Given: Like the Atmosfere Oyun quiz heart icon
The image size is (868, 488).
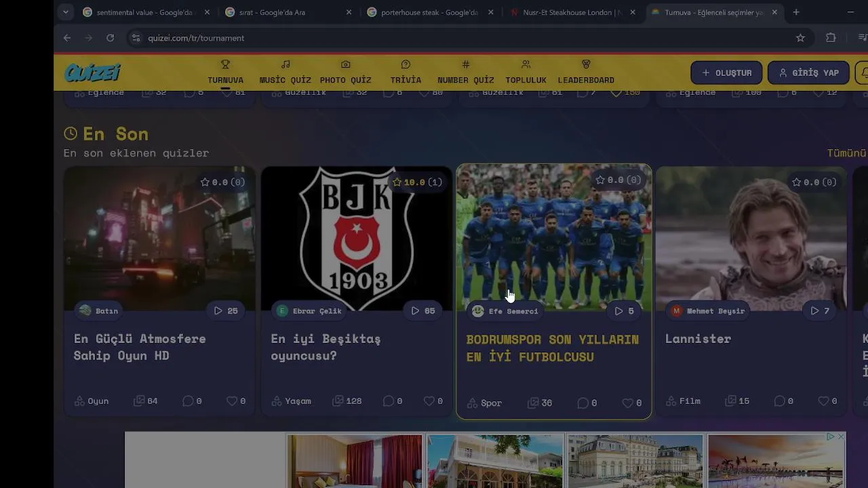Looking at the screenshot, I should [231, 401].
